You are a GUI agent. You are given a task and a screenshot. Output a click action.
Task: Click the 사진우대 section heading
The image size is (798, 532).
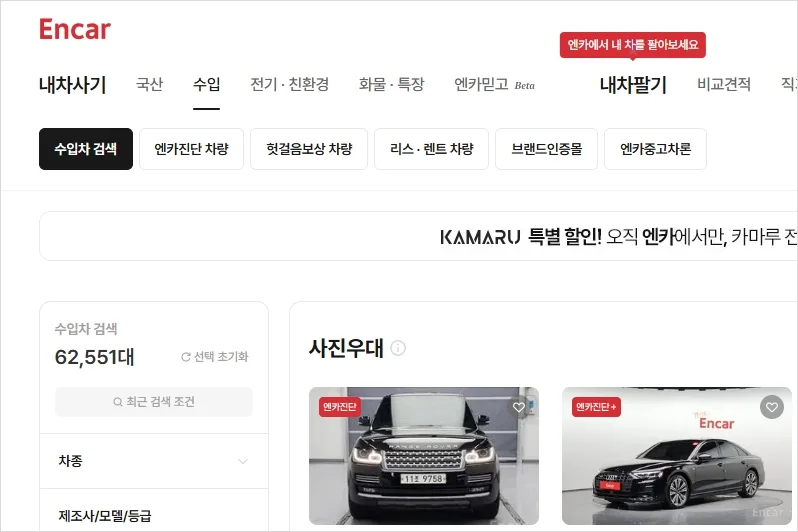coord(346,348)
